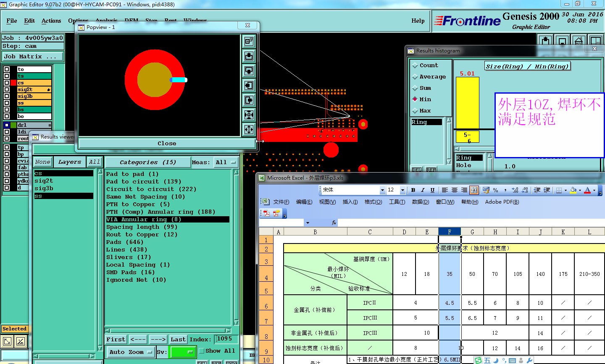Select the VIA Annular ring (8) category
The image size is (605, 364).
click(x=168, y=219)
